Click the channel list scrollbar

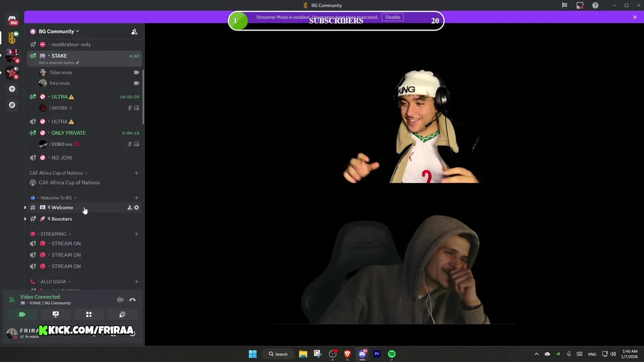pos(143,97)
